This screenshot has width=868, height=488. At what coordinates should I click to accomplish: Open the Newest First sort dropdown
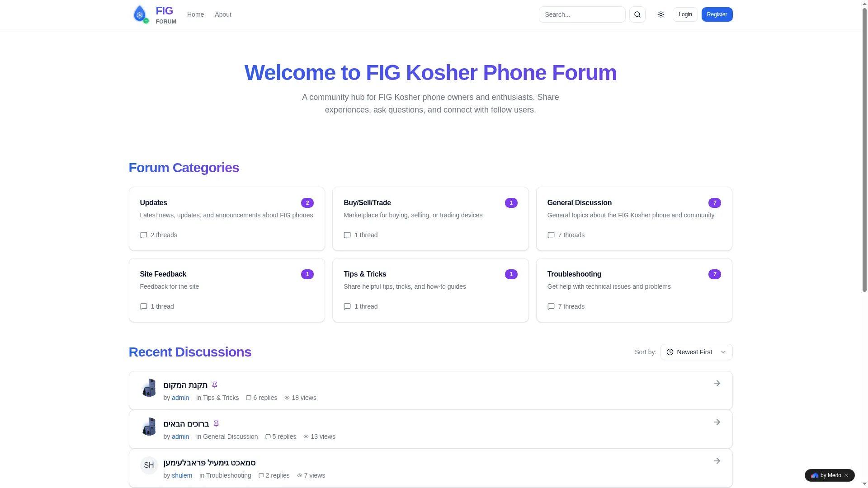tap(697, 352)
